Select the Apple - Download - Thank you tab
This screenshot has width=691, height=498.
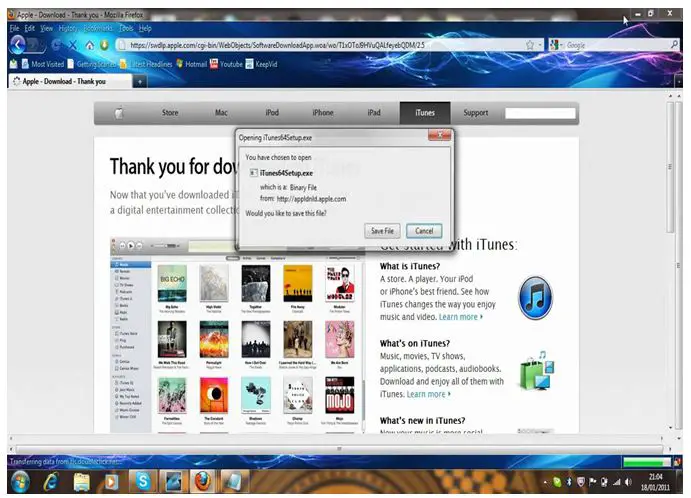(x=70, y=82)
